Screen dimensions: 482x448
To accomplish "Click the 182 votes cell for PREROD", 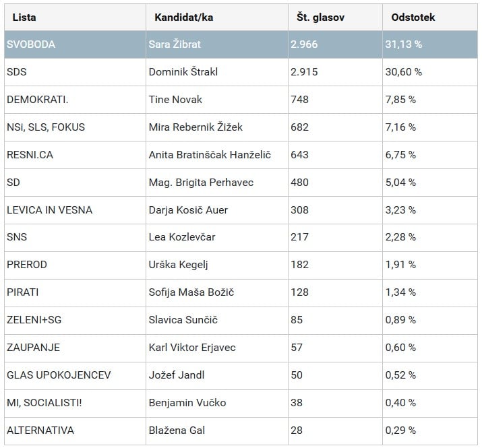I will point(300,265).
